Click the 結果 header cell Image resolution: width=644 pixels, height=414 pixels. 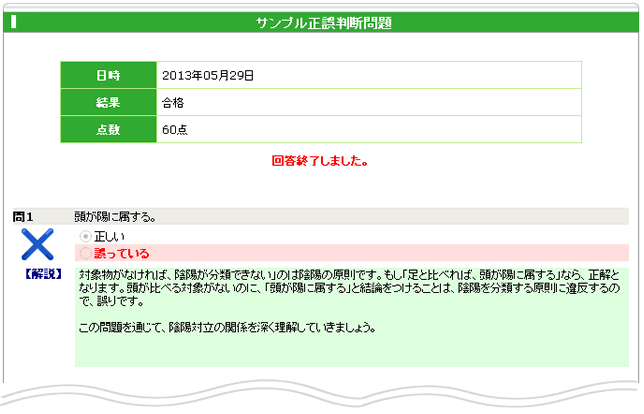(108, 102)
